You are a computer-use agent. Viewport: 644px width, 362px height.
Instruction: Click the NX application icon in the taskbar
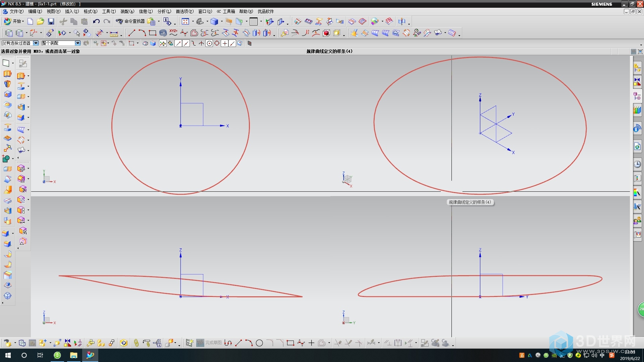(x=90, y=355)
